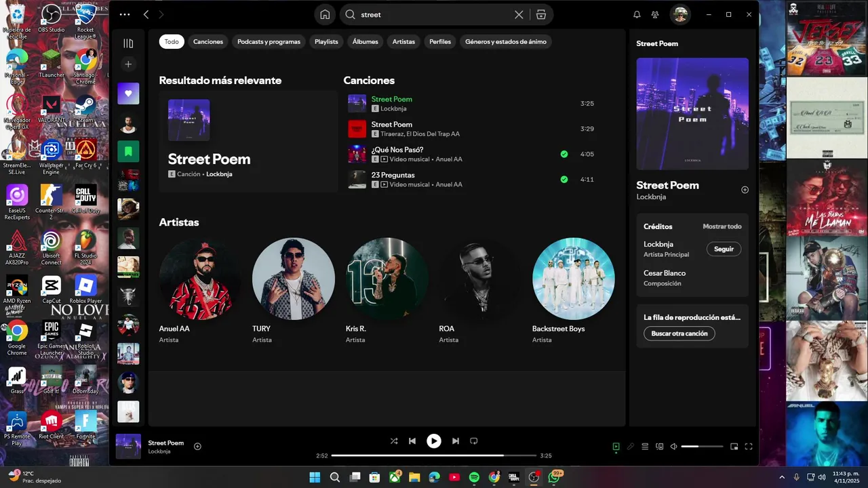Open Street Poem top result card
Viewport: 868px width, 488px height.
point(248,142)
